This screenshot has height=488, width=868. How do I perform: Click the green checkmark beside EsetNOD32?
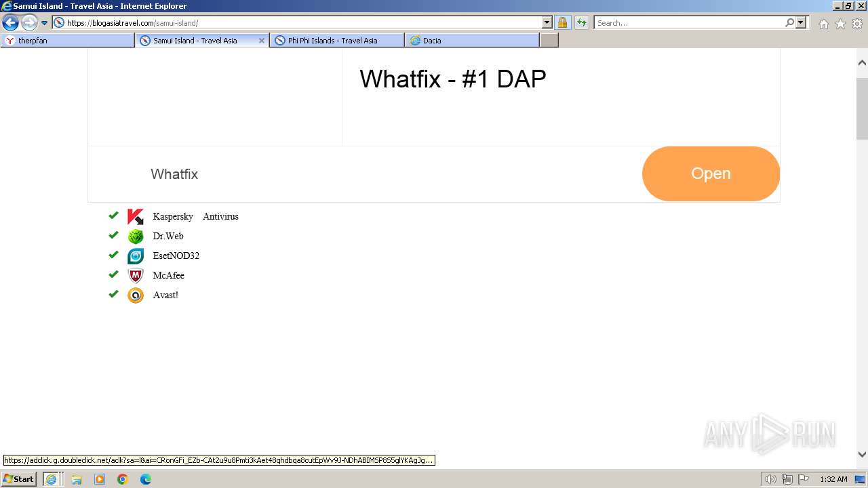pos(113,255)
